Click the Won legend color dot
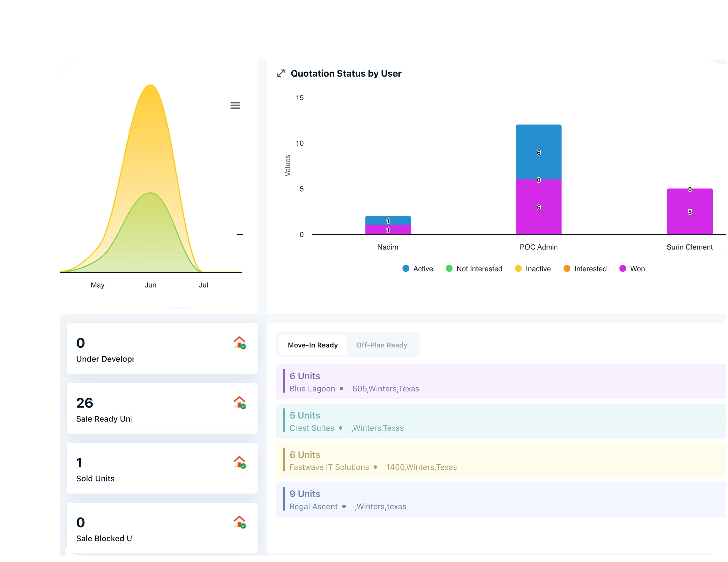The height and width of the screenshot is (562, 728). [622, 269]
